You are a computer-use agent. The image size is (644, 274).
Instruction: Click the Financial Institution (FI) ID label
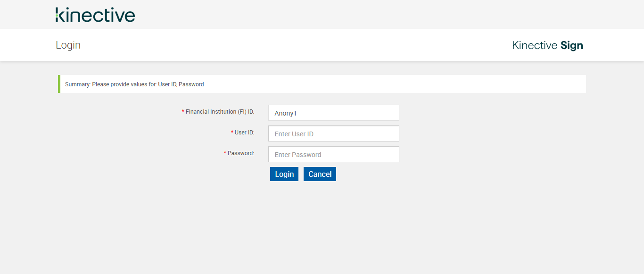point(220,112)
